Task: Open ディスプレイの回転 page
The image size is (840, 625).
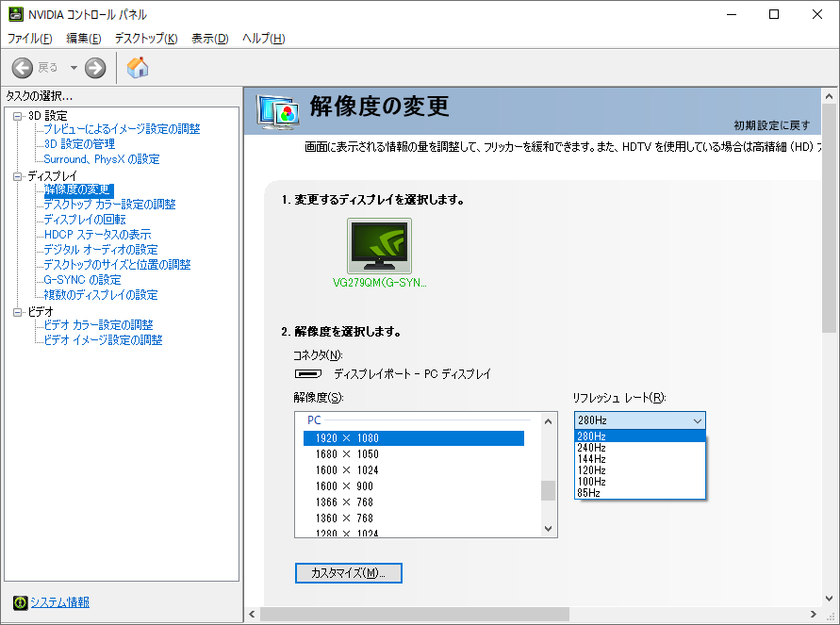Action: pyautogui.click(x=85, y=220)
